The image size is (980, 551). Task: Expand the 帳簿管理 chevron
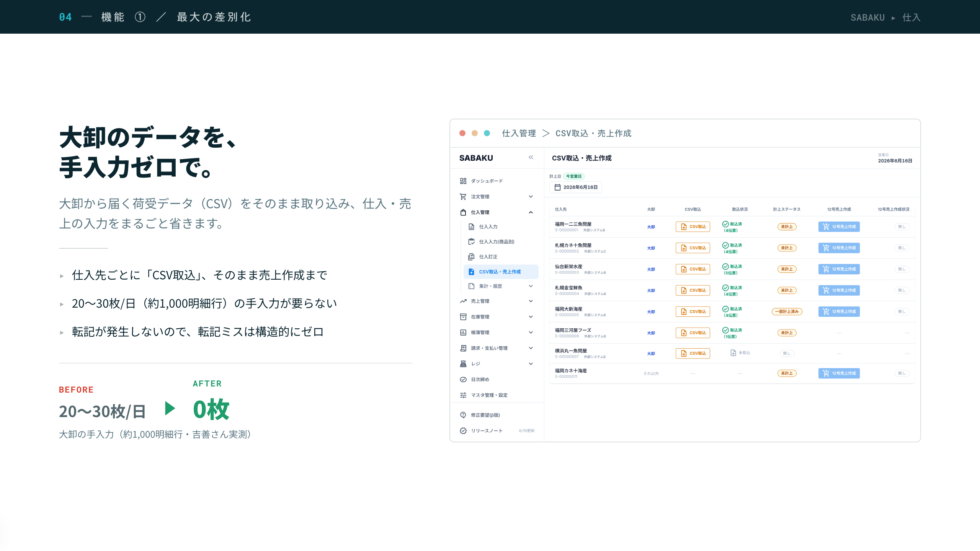coord(531,333)
